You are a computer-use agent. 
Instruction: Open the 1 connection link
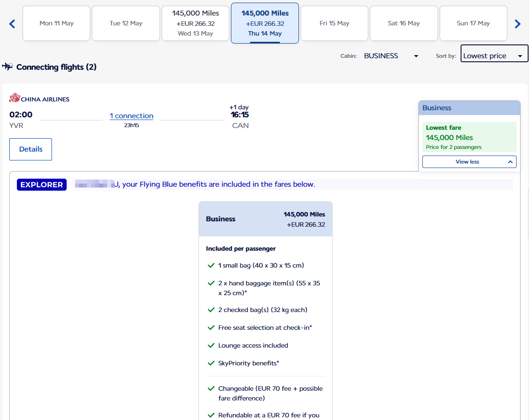(131, 116)
